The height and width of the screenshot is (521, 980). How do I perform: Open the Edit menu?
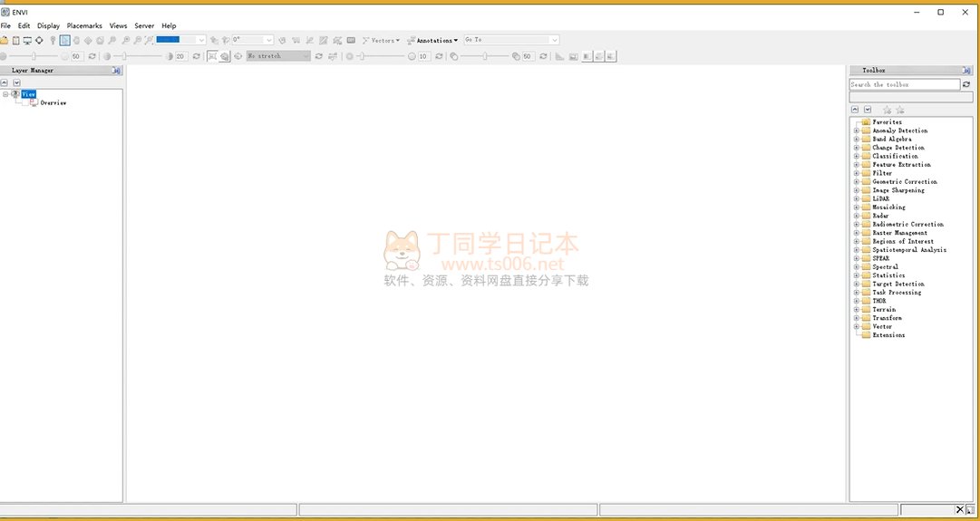[24, 25]
